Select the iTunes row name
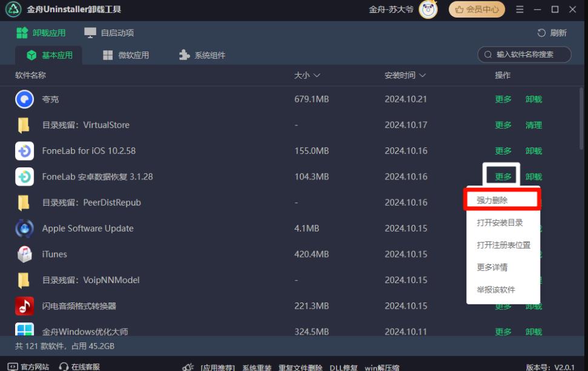Screen dimensions: 588x371 [x=55, y=254]
